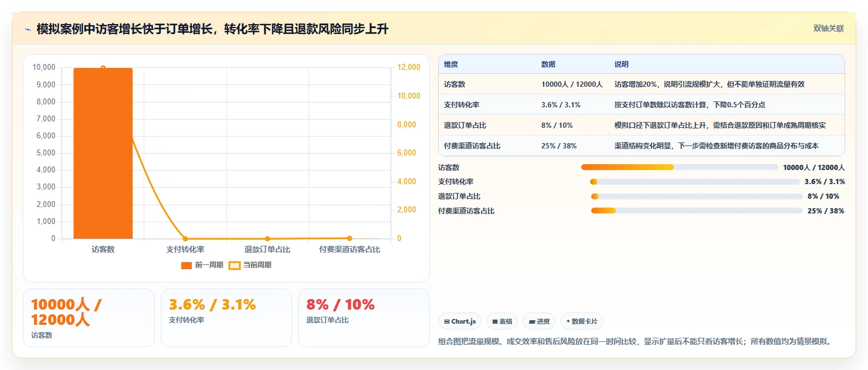Click the 25% / 38% progress row value

pyautogui.click(x=826, y=211)
